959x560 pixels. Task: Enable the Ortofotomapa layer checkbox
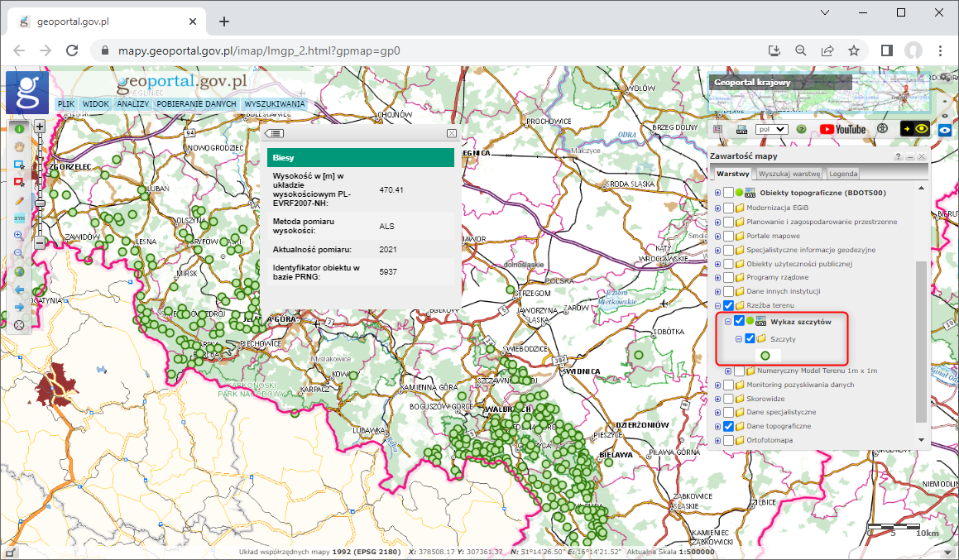click(x=728, y=440)
